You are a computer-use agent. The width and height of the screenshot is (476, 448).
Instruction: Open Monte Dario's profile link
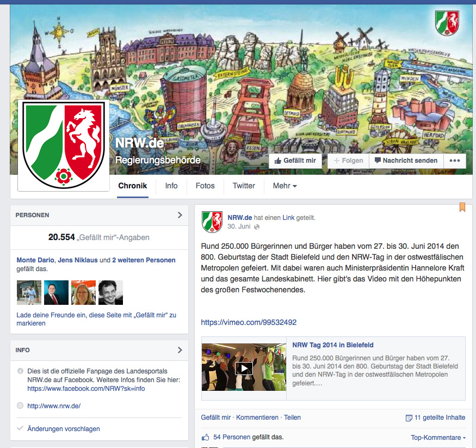click(x=35, y=260)
